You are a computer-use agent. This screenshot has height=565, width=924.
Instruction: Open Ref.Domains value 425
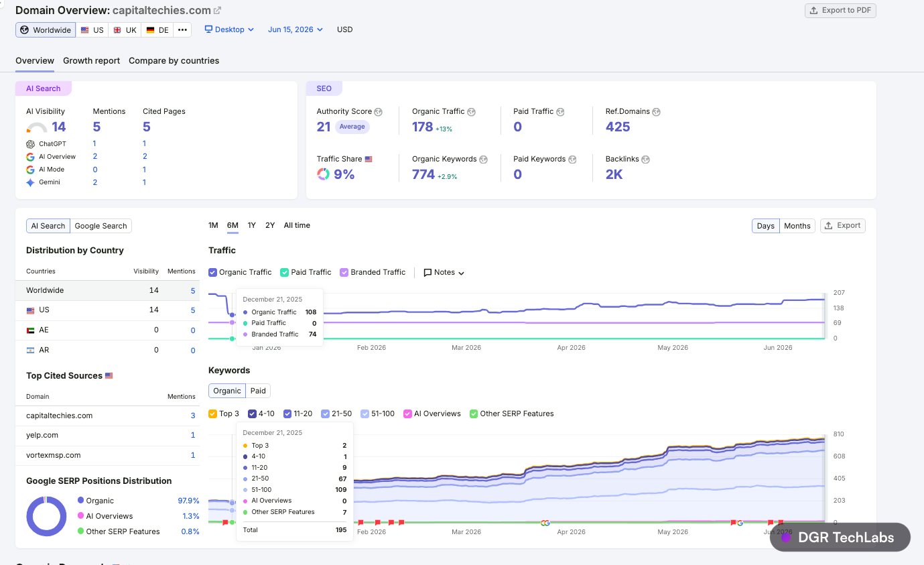[x=618, y=127]
